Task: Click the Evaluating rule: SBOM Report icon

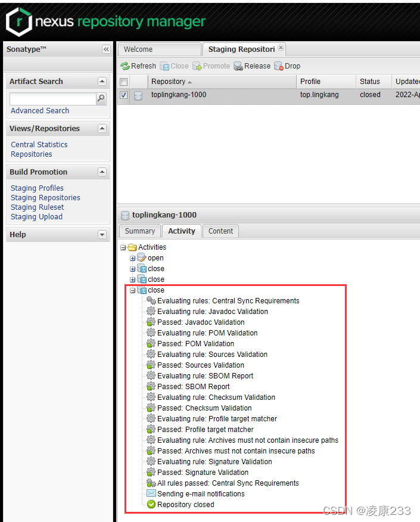Action: coord(151,375)
